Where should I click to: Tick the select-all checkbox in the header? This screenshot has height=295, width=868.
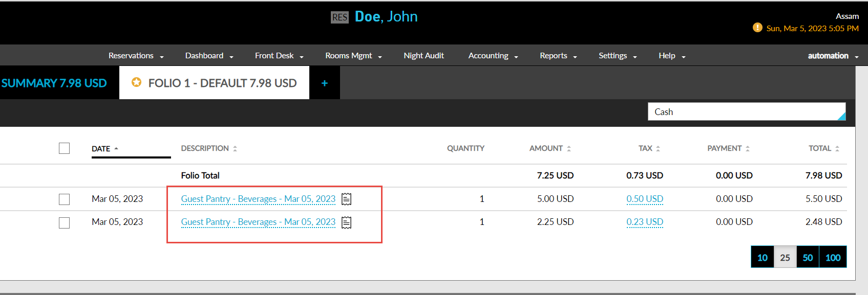pyautogui.click(x=64, y=148)
